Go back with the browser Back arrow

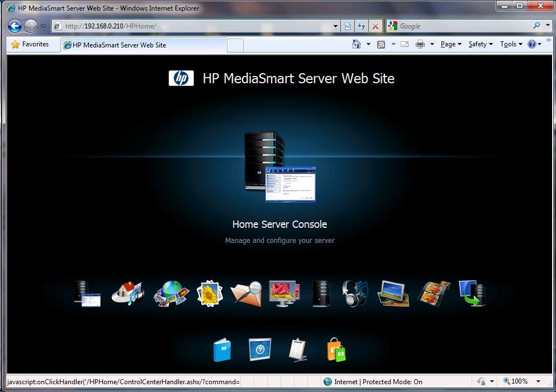tap(15, 26)
